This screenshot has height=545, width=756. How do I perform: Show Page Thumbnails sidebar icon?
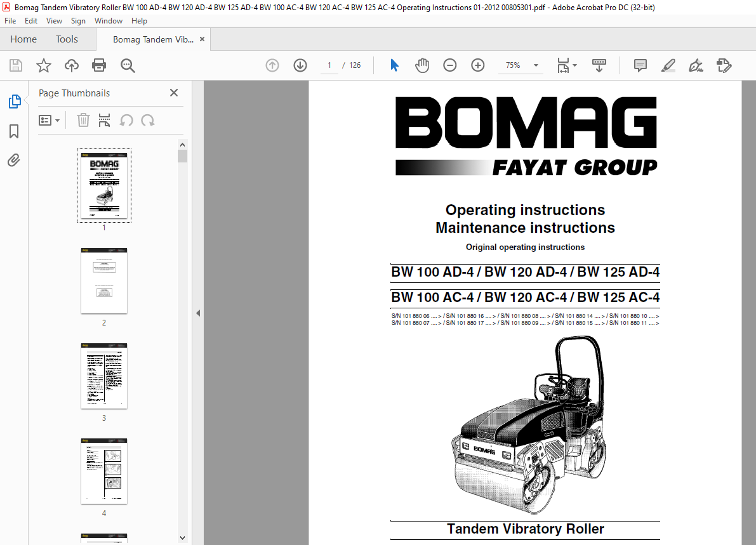click(x=15, y=101)
